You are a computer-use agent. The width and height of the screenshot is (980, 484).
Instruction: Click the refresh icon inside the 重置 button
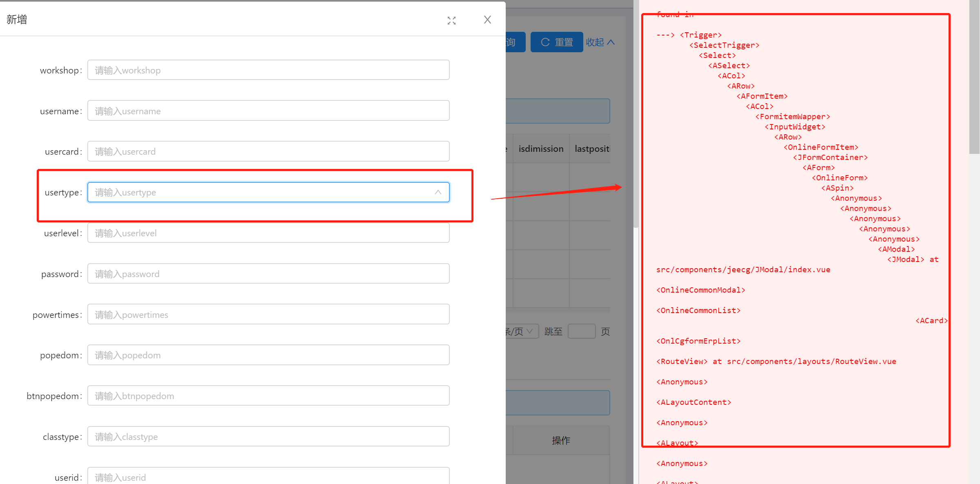(x=544, y=42)
